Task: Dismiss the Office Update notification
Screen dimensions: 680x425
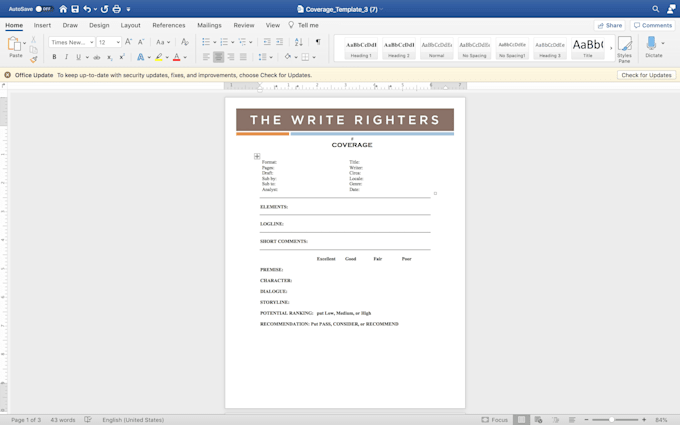Action: click(7, 75)
